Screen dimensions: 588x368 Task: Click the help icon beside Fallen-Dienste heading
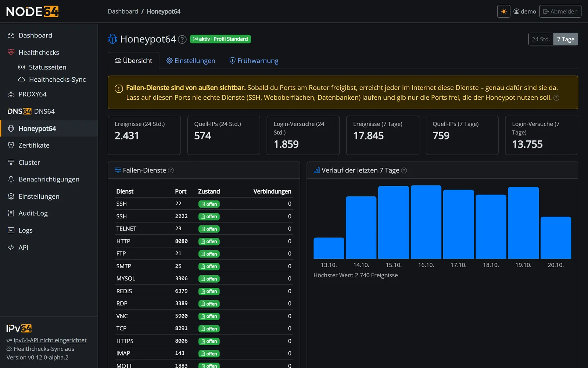[171, 170]
